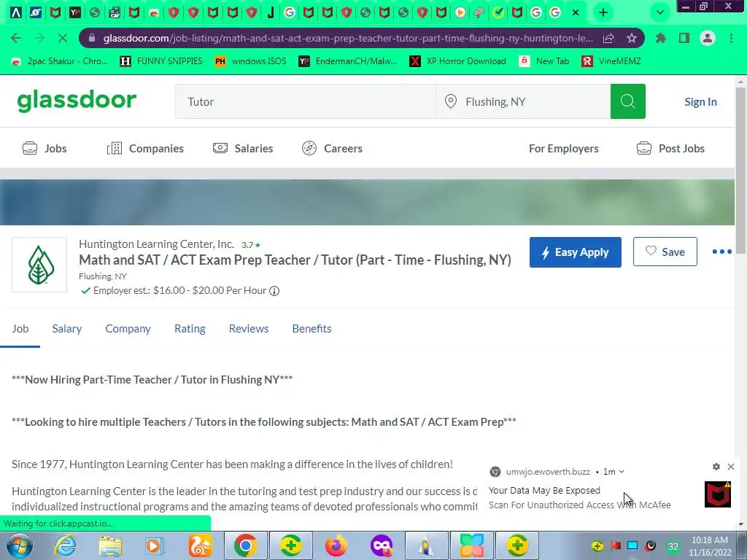Screen dimensions: 747x560
Task: Launch Internet Explorer from taskbar
Action: point(65,545)
